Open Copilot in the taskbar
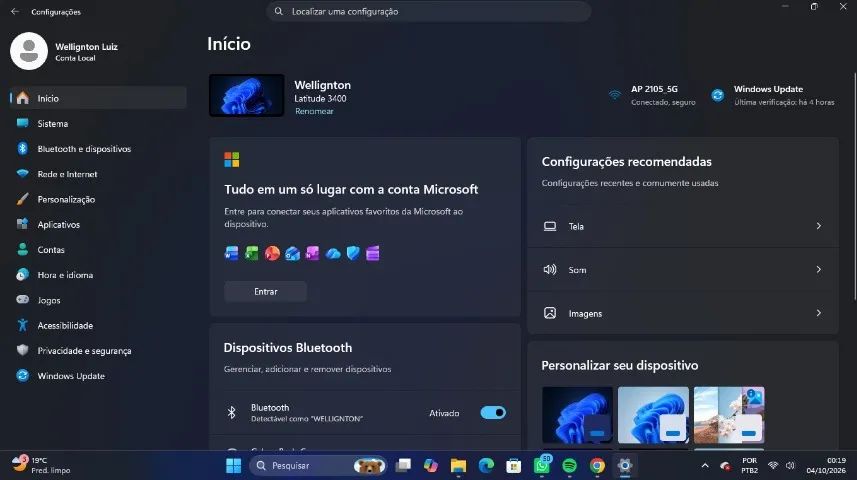Image resolution: width=857 pixels, height=480 pixels. pyautogui.click(x=431, y=465)
